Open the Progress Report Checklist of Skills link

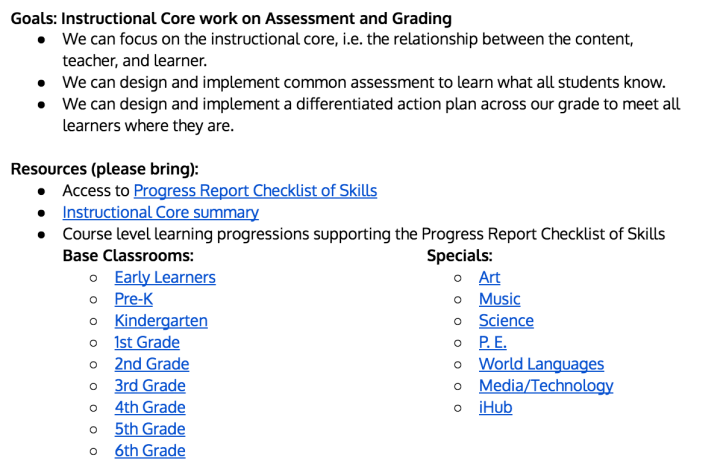(x=255, y=190)
